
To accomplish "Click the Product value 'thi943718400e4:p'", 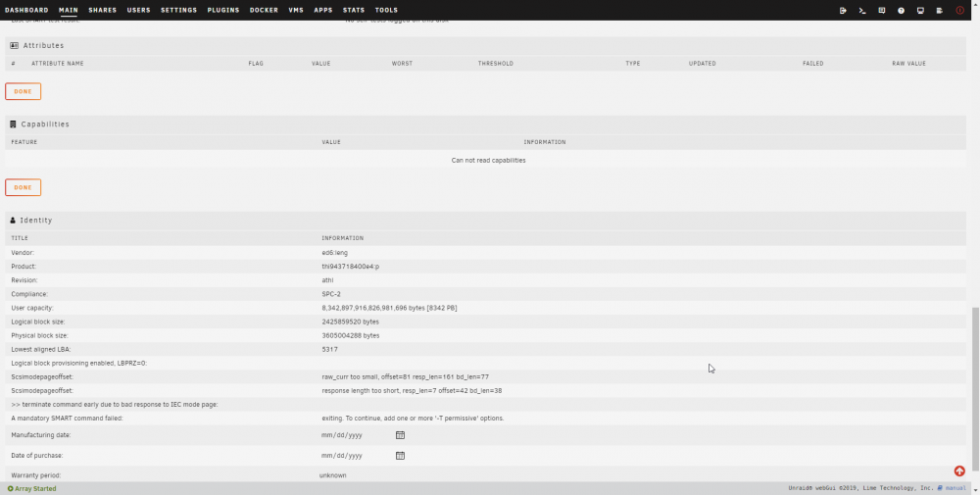I will [x=351, y=267].
